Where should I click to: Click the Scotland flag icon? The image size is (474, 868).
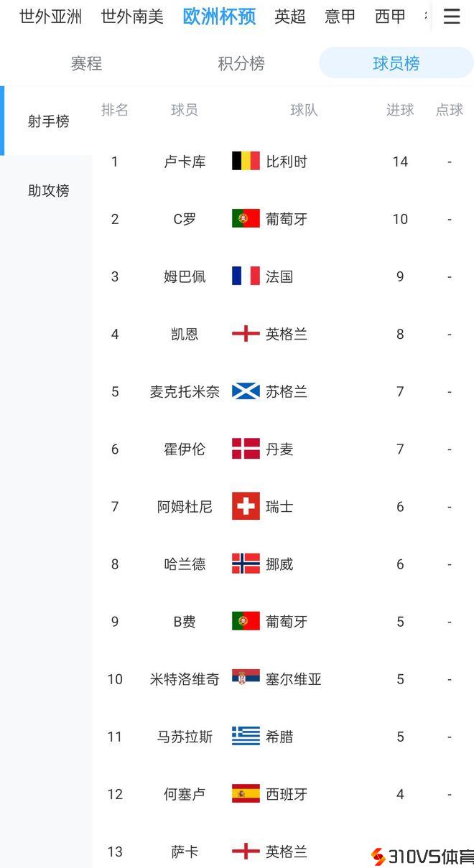click(246, 391)
